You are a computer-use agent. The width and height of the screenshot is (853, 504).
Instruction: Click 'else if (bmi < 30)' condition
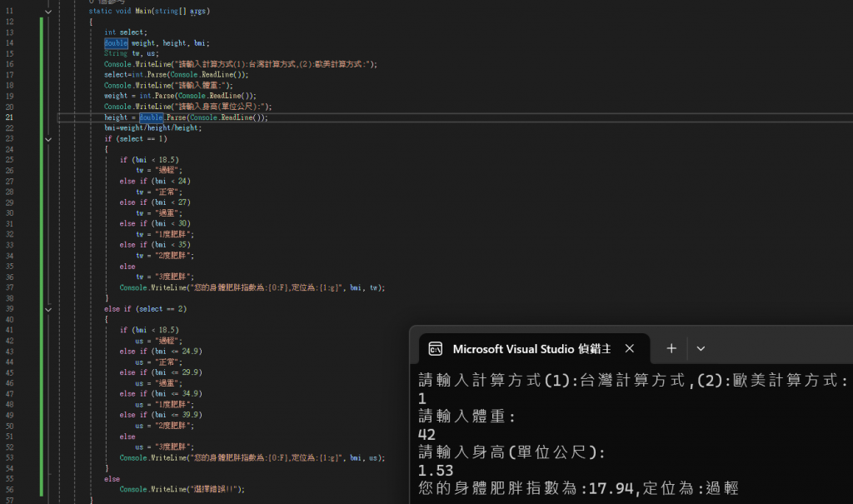pyautogui.click(x=155, y=224)
